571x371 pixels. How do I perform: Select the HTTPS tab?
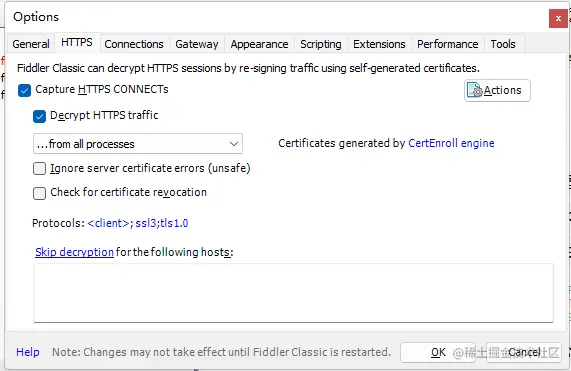[77, 43]
